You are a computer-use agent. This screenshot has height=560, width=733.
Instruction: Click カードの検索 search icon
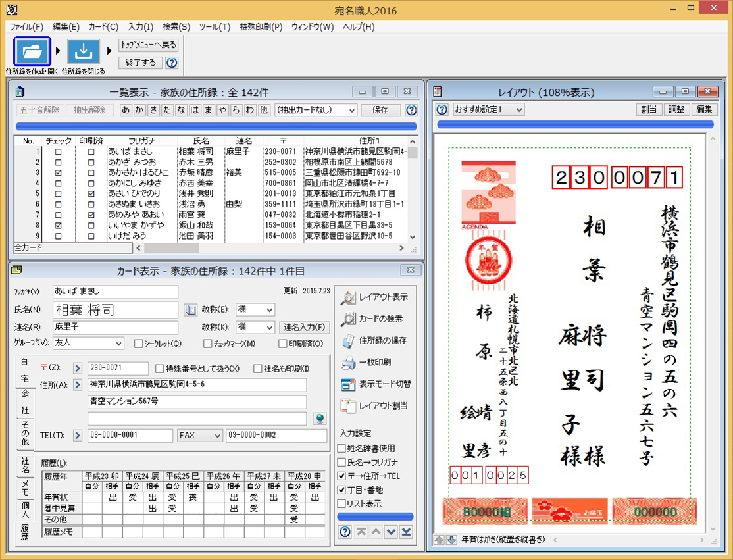[x=348, y=318]
